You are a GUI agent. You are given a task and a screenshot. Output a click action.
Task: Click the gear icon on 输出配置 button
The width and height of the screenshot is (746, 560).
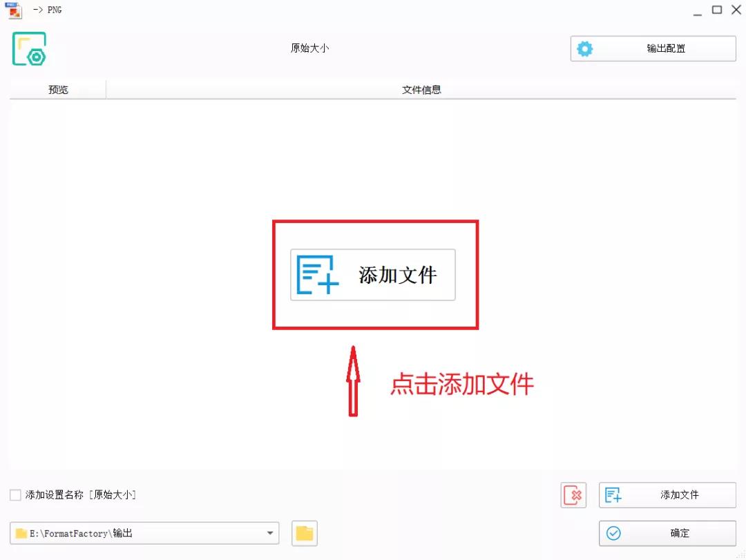point(584,48)
